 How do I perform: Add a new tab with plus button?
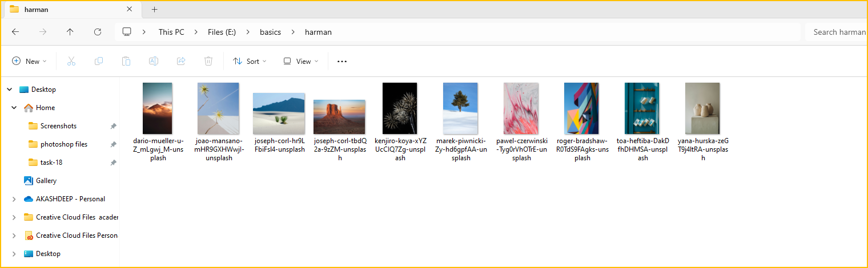click(154, 9)
